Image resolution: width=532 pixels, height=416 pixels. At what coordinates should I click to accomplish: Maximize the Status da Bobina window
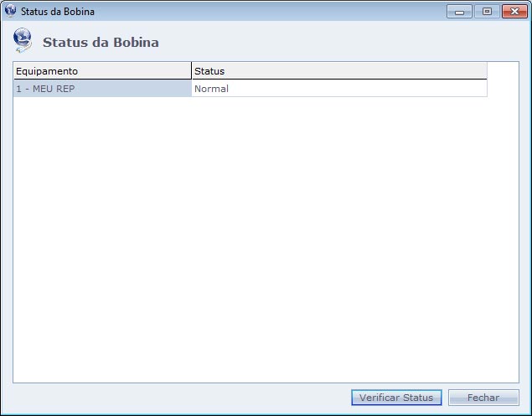485,12
